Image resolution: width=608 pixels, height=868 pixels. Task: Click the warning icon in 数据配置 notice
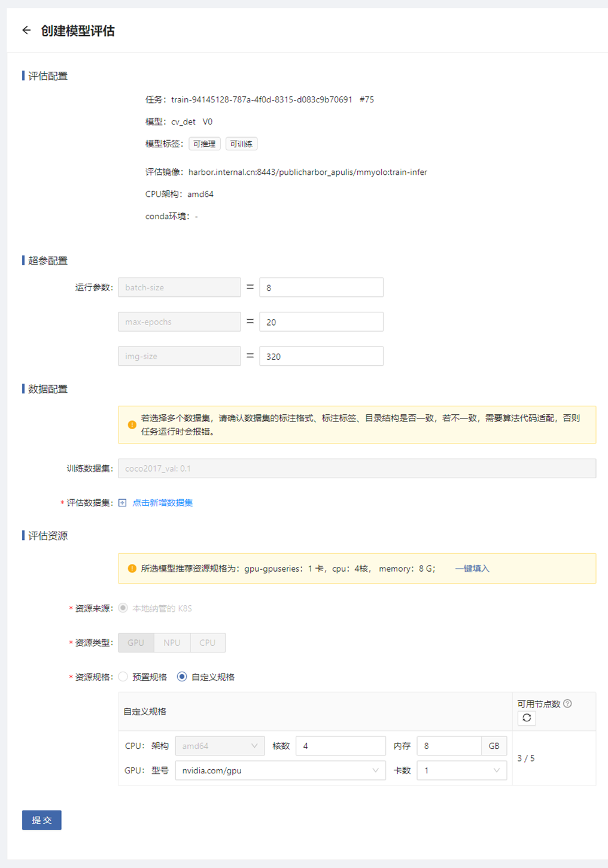click(132, 424)
